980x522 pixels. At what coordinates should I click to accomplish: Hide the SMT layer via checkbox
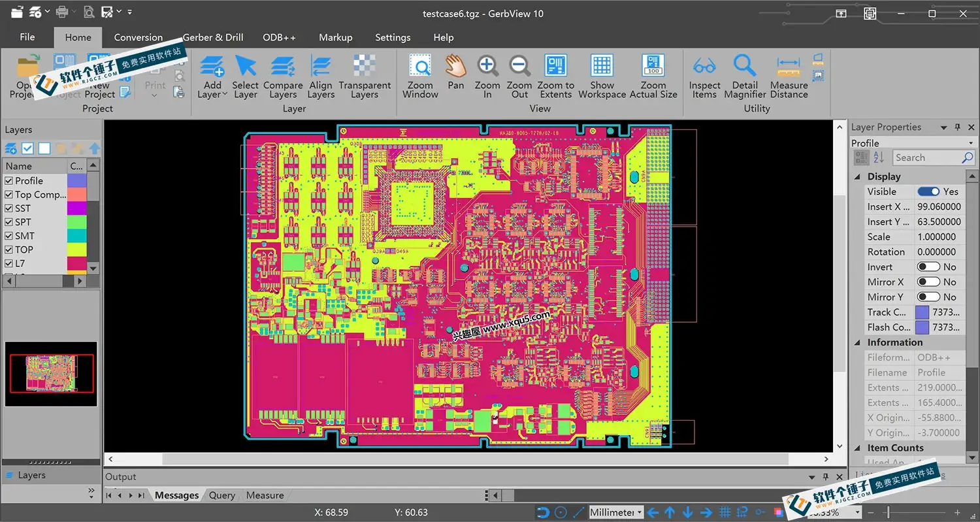pyautogui.click(x=9, y=236)
